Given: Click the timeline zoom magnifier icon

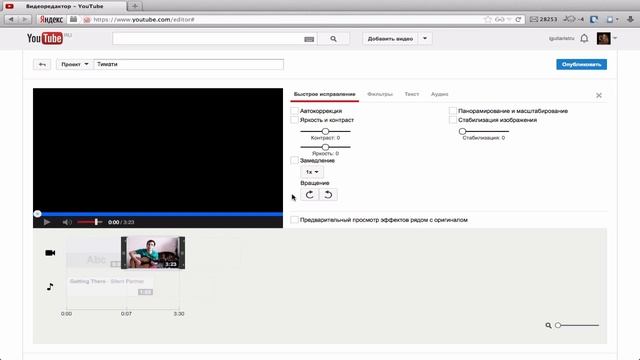Looking at the screenshot, I should click(x=548, y=325).
